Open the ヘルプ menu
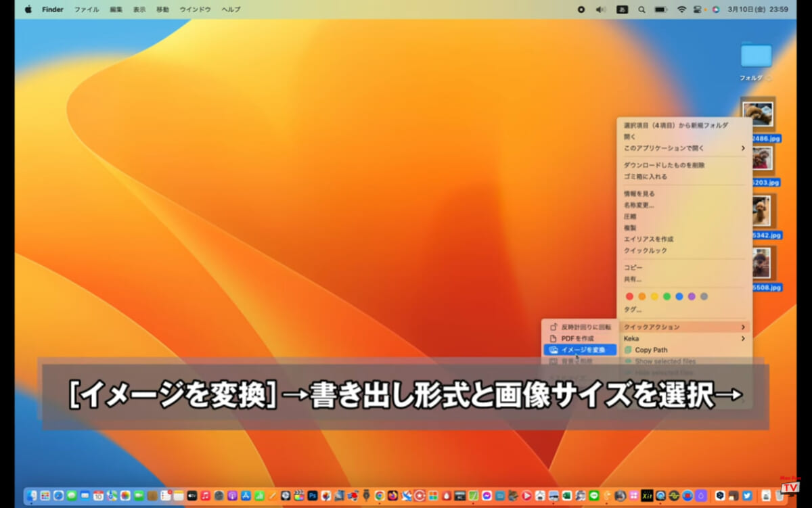This screenshot has height=508, width=812. [231, 9]
